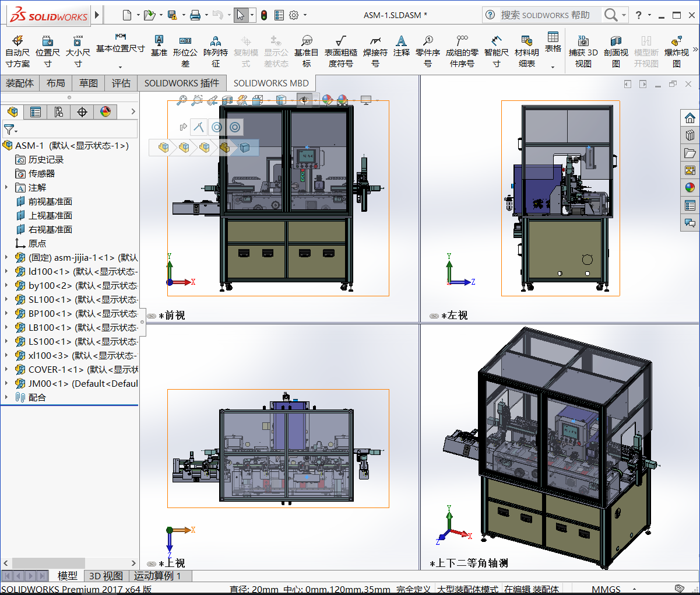Open the Open-file dropdown arrow
The height and width of the screenshot is (595, 700).
point(161,15)
